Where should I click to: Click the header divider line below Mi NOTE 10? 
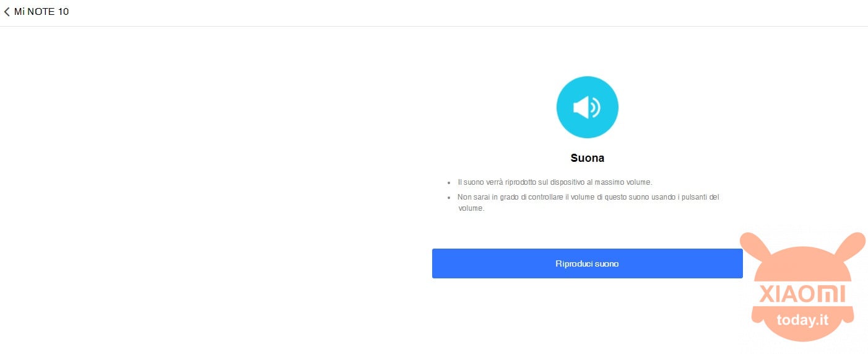[x=434, y=26]
